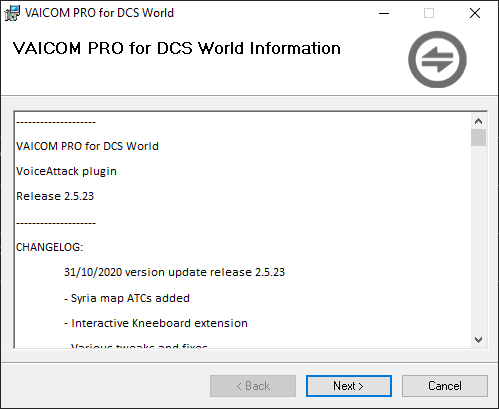Click 'VAICOM PRO for DCS World' inside the text box

[87, 146]
